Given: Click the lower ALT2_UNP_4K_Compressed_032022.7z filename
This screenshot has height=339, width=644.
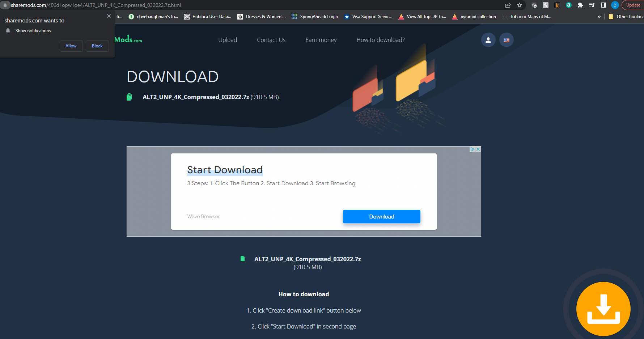Looking at the screenshot, I should pyautogui.click(x=308, y=259).
